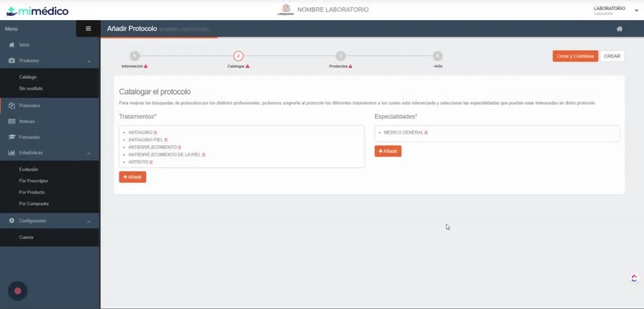
Task: Click NOMBRE LABORATORIO title text
Action: click(x=333, y=9)
